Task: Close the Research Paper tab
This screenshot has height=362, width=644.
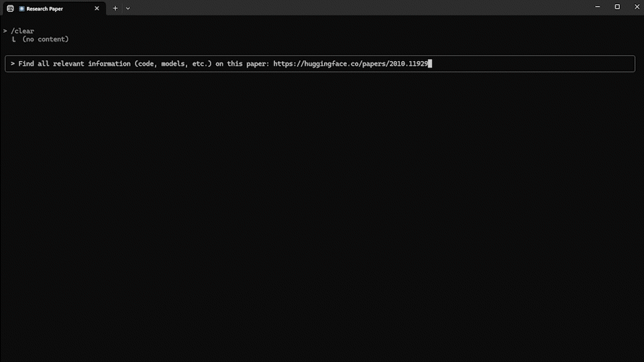Action: [x=97, y=9]
